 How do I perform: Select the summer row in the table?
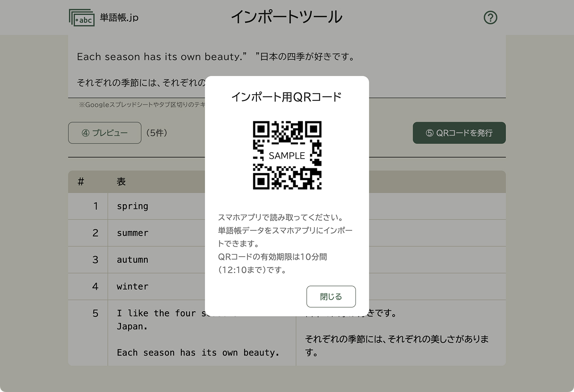click(x=132, y=233)
